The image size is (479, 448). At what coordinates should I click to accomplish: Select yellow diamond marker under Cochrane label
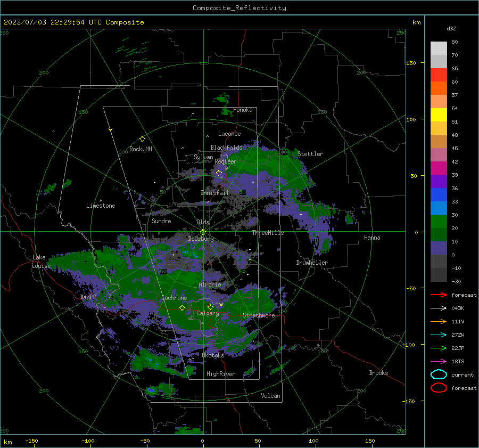coord(182,308)
